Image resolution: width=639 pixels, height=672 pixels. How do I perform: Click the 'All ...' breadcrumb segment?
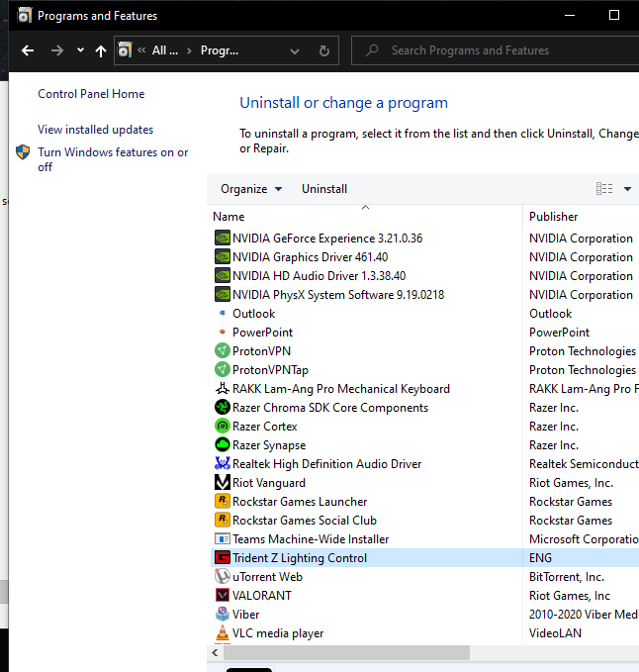[x=165, y=50]
